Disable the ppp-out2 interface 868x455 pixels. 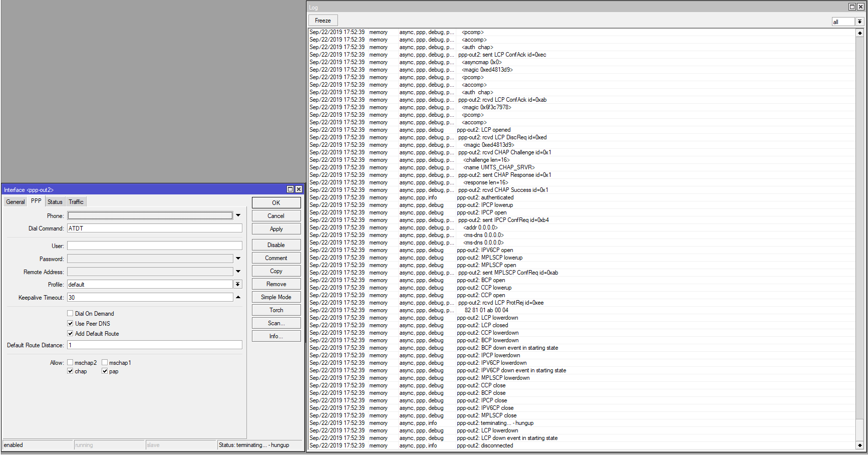pyautogui.click(x=276, y=245)
